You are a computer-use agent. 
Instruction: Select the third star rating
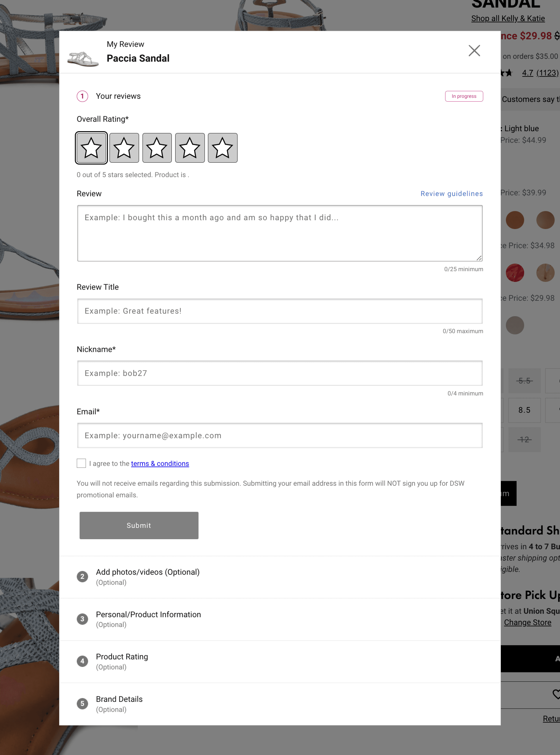tap(157, 148)
